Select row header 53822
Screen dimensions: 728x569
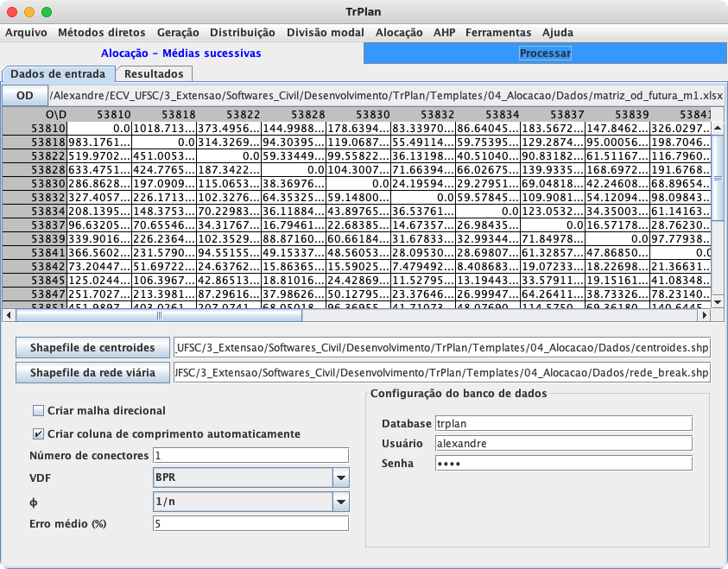35,156
